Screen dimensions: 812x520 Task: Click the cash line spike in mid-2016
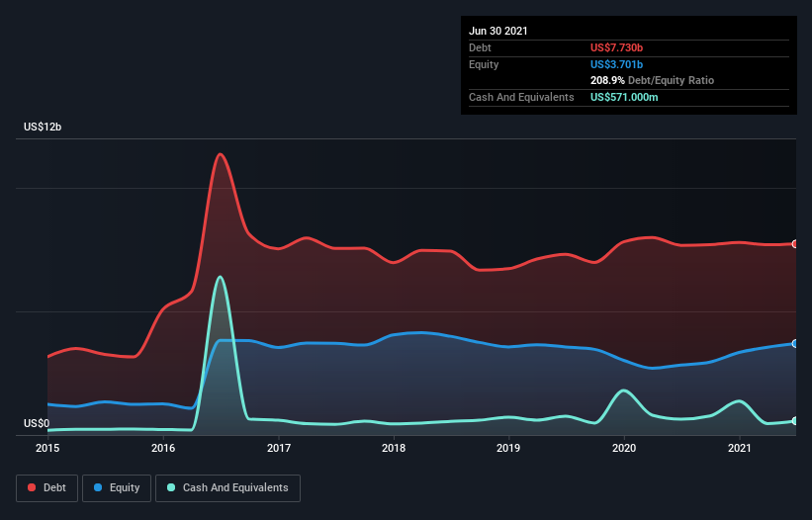point(221,277)
